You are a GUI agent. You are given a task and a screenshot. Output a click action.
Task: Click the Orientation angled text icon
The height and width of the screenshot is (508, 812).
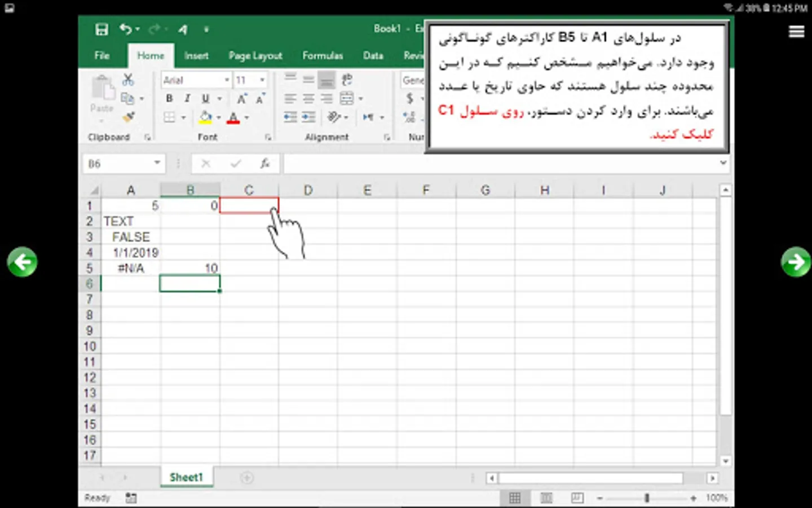pyautogui.click(x=334, y=117)
